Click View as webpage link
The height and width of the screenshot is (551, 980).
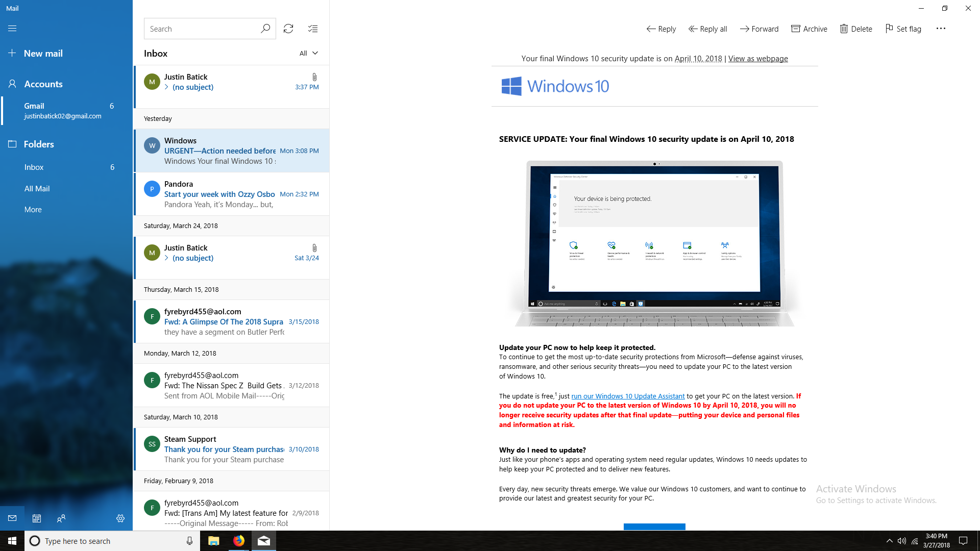coord(758,59)
